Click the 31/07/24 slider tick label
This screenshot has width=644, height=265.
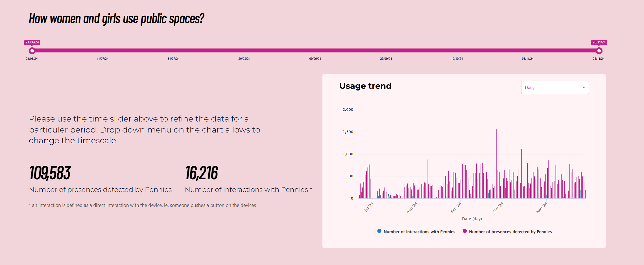[173, 59]
